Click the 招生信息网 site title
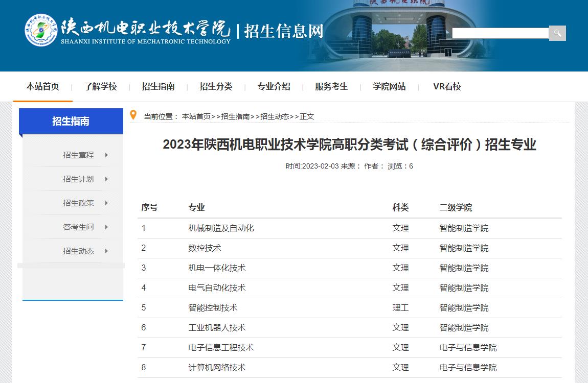Viewport: 588px width, 383px height. [x=283, y=31]
